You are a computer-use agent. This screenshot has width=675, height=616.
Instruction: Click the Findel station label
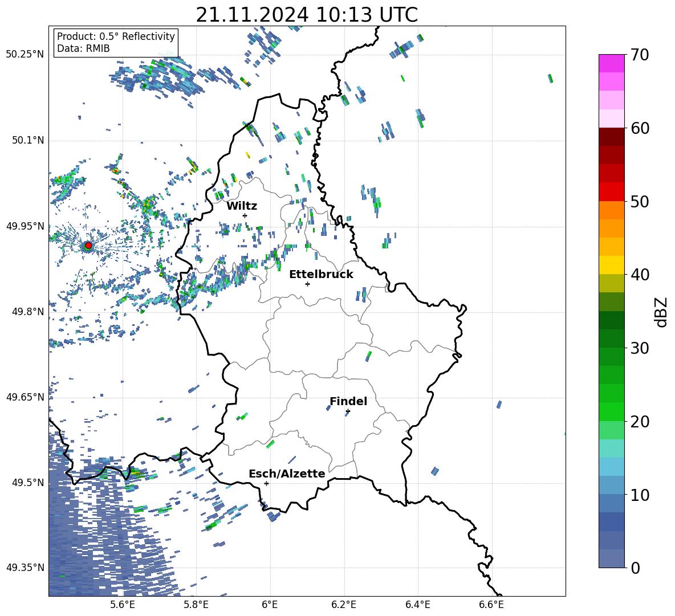[348, 401]
